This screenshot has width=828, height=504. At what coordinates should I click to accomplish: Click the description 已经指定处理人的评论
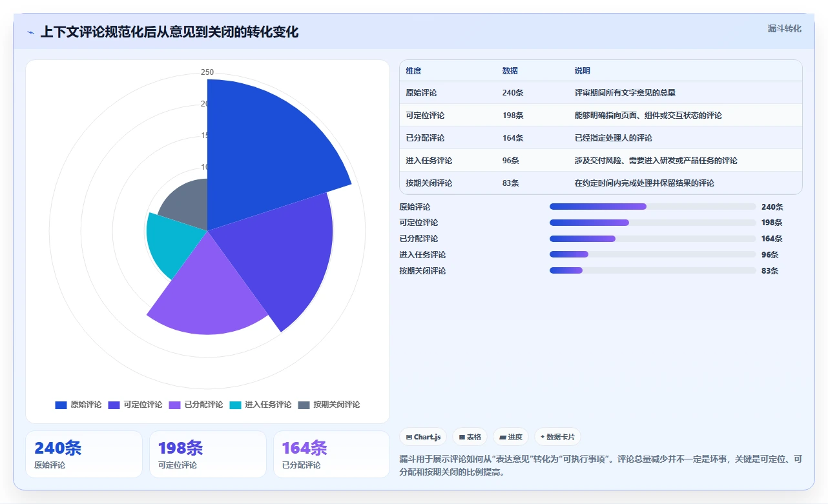pyautogui.click(x=614, y=138)
